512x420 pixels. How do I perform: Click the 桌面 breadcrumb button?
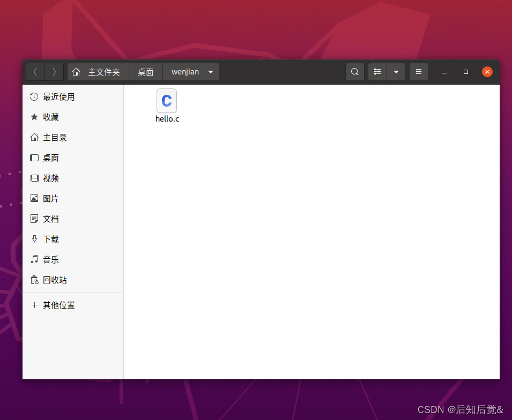[145, 71]
